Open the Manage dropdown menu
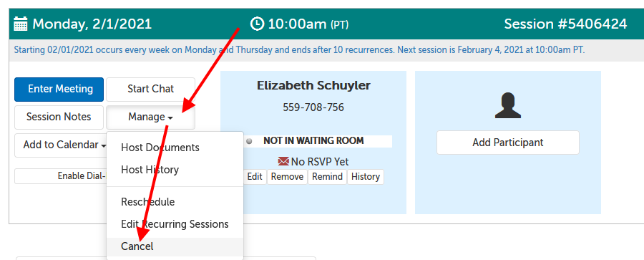The height and width of the screenshot is (260, 644). coord(150,117)
